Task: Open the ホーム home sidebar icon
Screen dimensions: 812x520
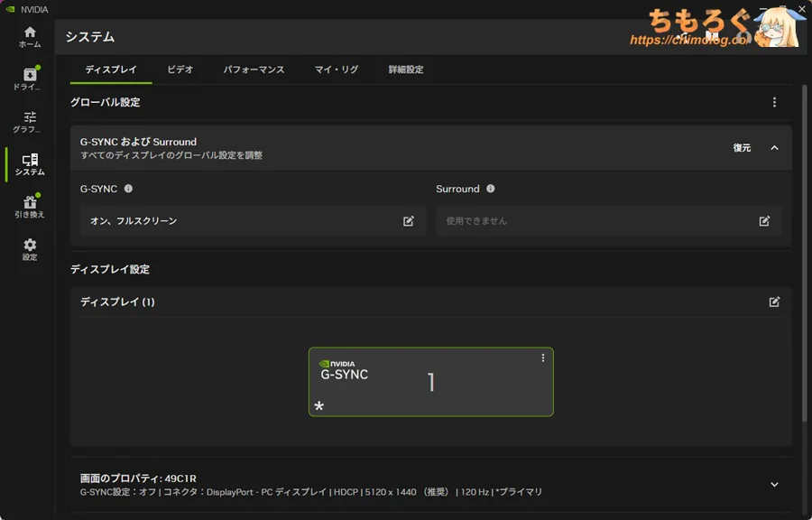Action: tap(30, 36)
